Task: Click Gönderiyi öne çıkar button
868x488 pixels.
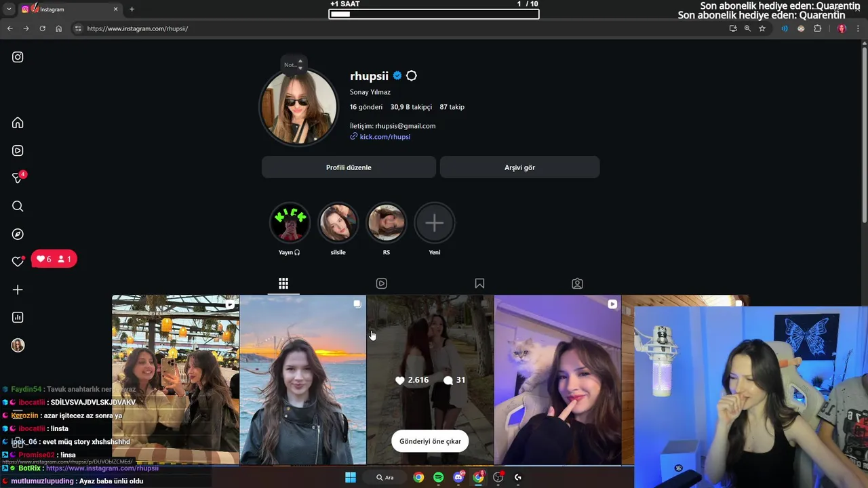Action: 430,441
